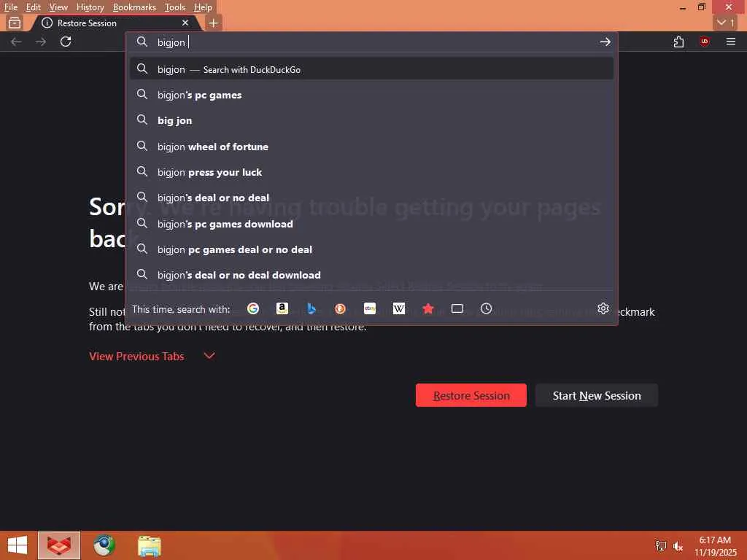Go forward one page
The image size is (747, 560).
pyautogui.click(x=41, y=42)
